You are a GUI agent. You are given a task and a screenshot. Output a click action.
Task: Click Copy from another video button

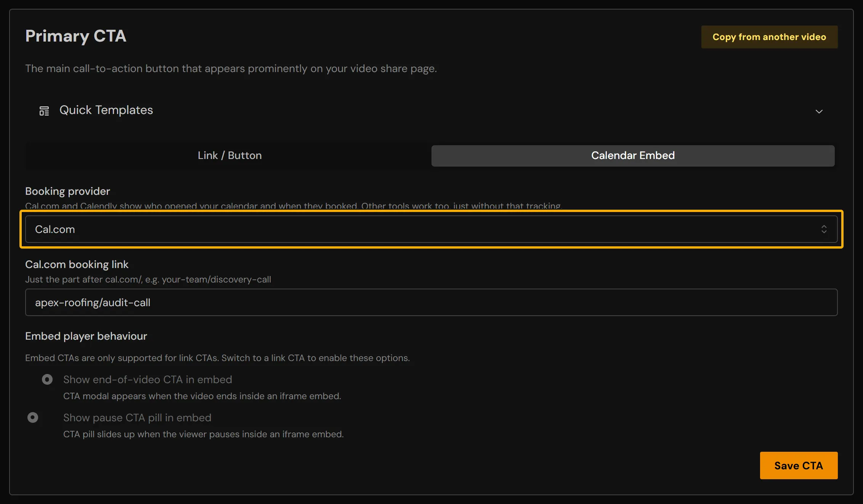click(x=769, y=37)
